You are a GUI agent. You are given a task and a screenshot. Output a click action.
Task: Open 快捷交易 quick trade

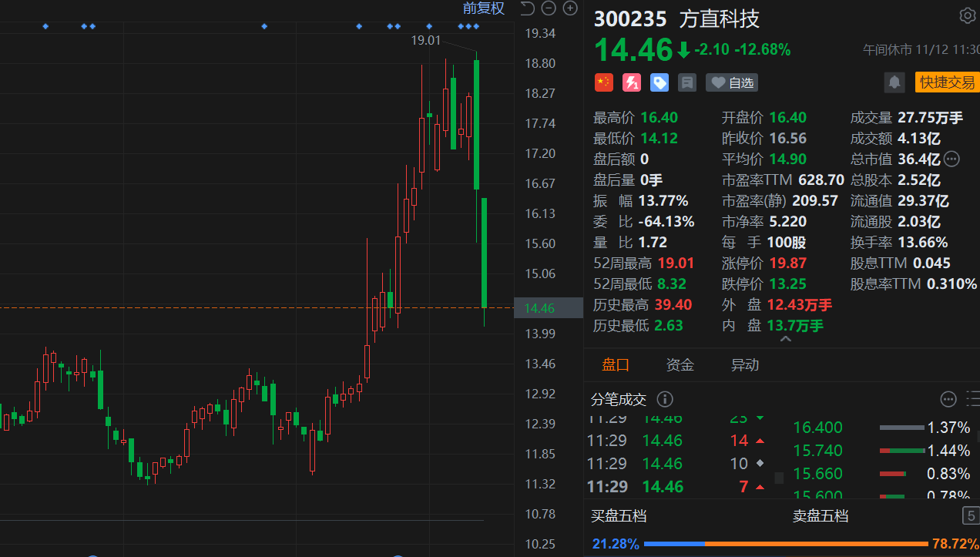point(947,82)
